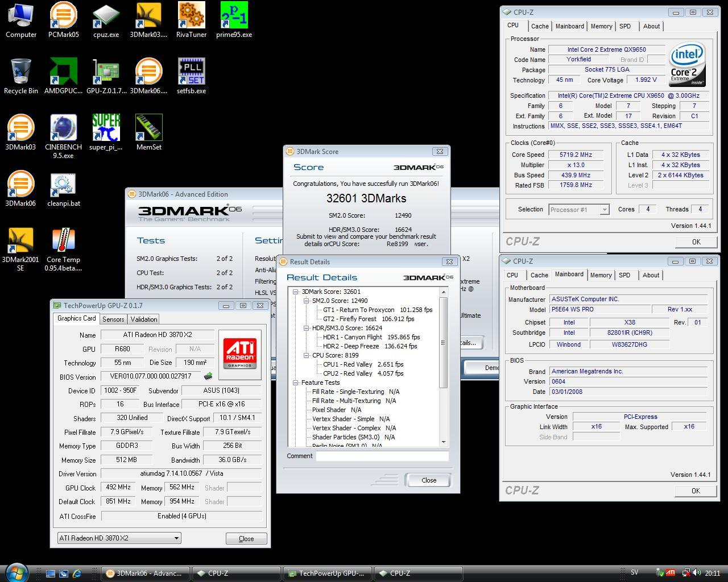This screenshot has width=728, height=582.
Task: Open the PCMark05 desktop shortcut
Action: (x=63, y=20)
